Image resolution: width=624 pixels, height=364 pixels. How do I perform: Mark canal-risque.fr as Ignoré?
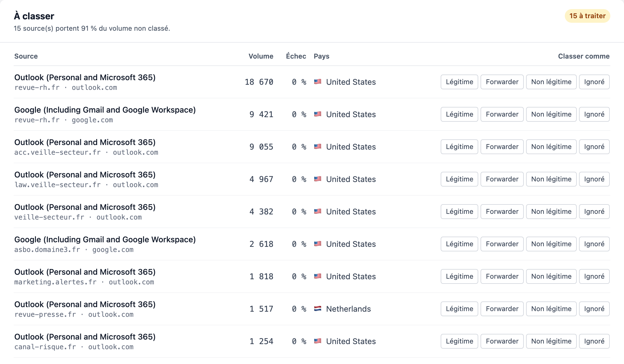pyautogui.click(x=594, y=341)
